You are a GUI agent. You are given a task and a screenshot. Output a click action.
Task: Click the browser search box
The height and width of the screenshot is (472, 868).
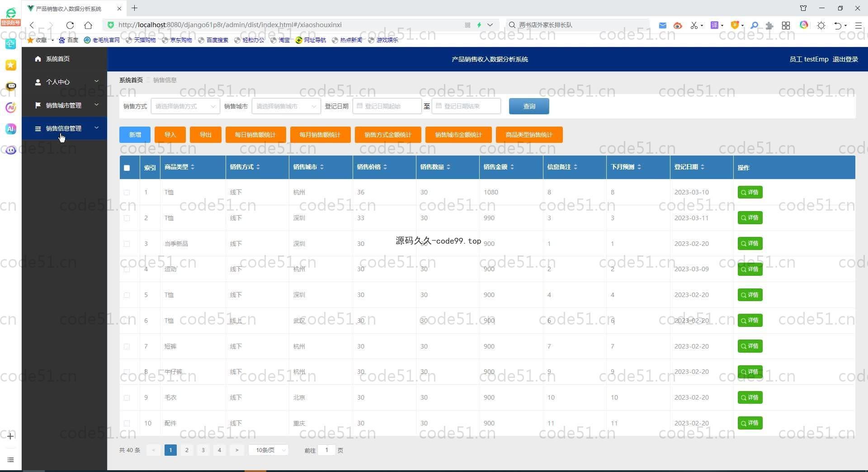click(x=578, y=25)
